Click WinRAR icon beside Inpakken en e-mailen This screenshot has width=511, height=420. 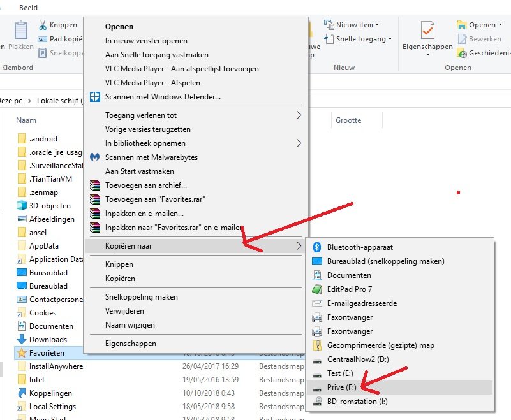95,214
